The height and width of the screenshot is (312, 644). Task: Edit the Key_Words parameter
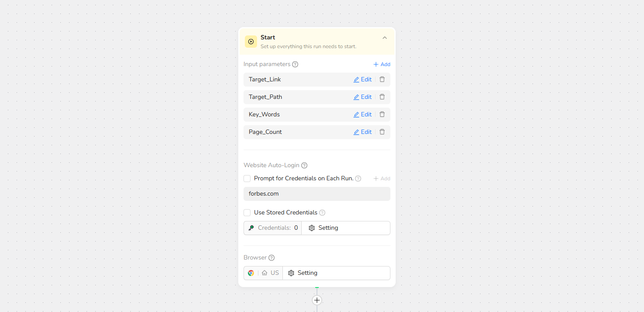[362, 115]
